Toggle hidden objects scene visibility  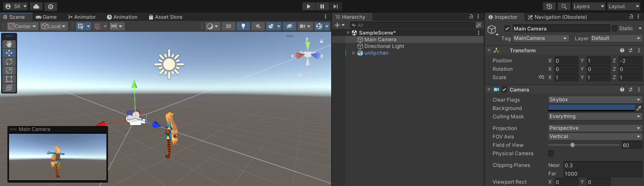[x=289, y=26]
